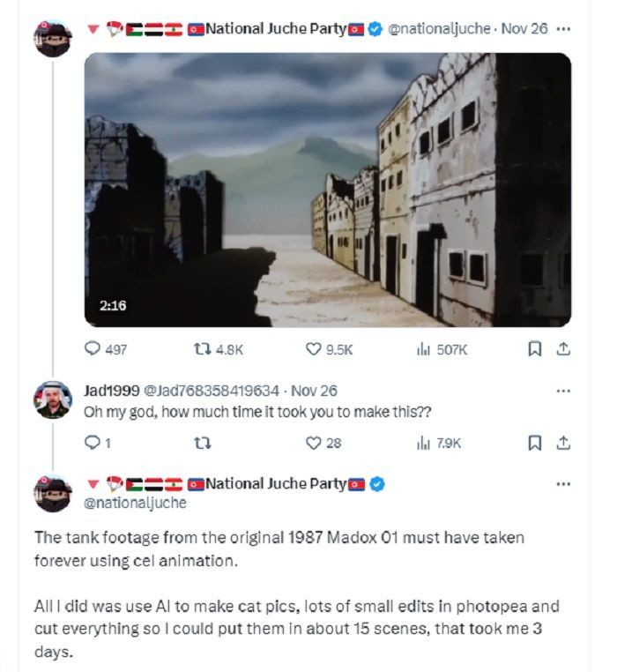This screenshot has width=617, height=672.
Task: Retweet the video post with 4.8K reposts
Action: [219, 349]
